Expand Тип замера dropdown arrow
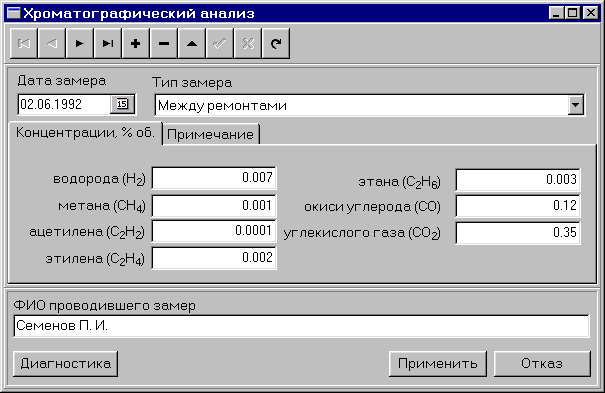The image size is (605, 393). pyautogui.click(x=575, y=105)
